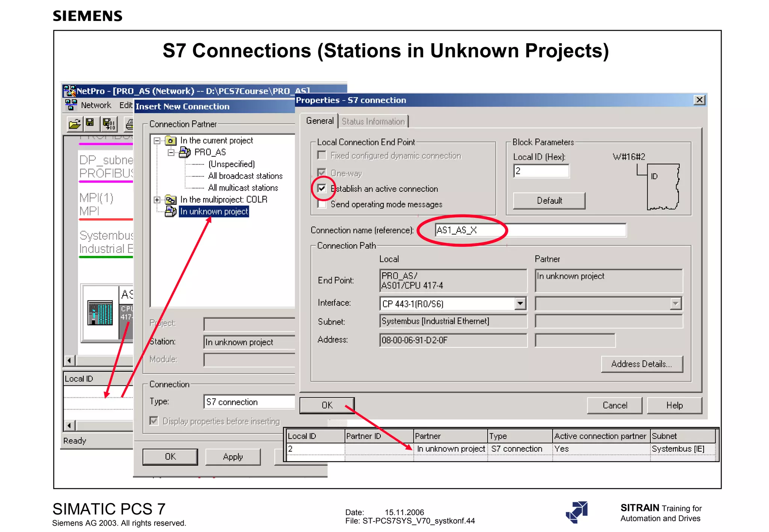Click 'Systembus [IE]' cell in connection table

[683, 449]
